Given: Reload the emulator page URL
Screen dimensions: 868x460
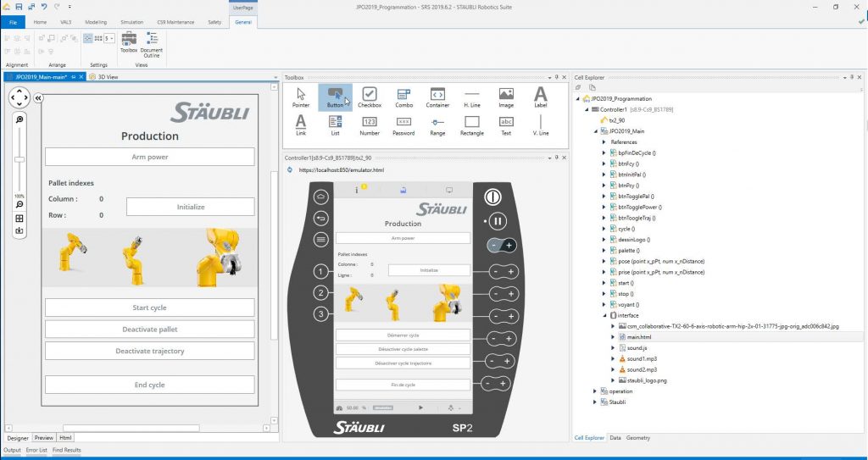Looking at the screenshot, I should point(290,170).
